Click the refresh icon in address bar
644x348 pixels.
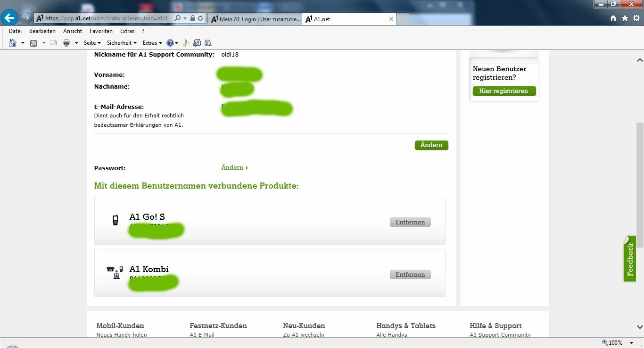coord(201,18)
